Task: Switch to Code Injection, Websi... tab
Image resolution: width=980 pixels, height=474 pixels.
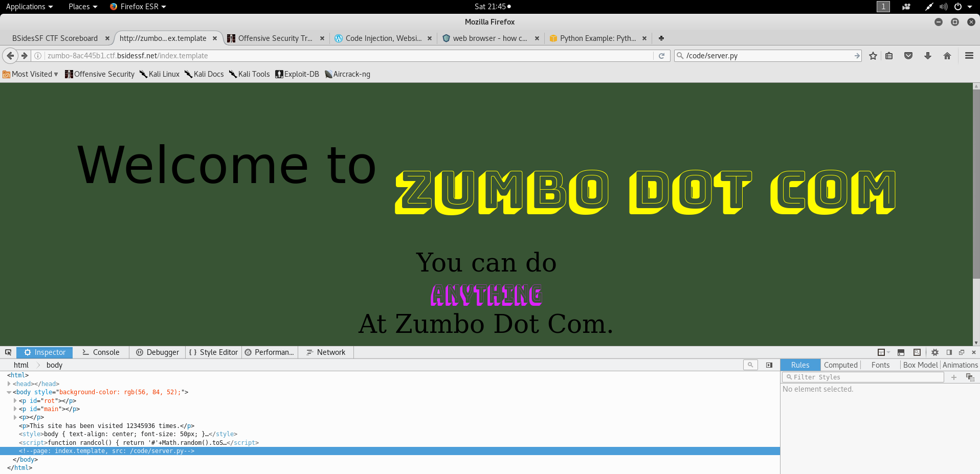Action: point(383,38)
